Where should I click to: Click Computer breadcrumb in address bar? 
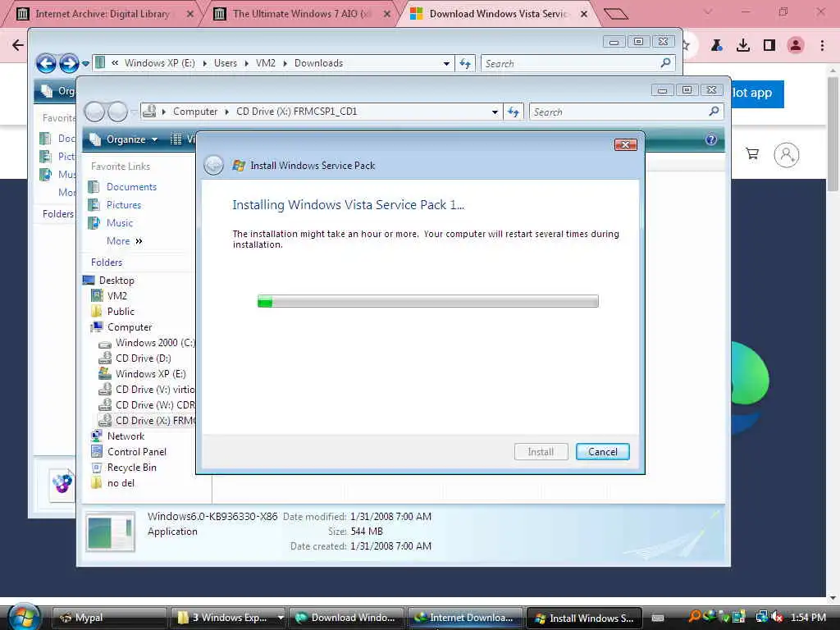[195, 112]
